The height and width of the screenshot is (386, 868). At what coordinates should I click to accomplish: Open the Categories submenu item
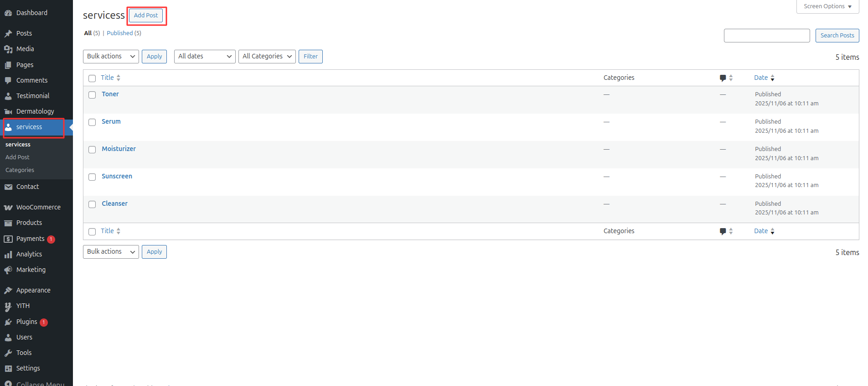click(x=20, y=170)
